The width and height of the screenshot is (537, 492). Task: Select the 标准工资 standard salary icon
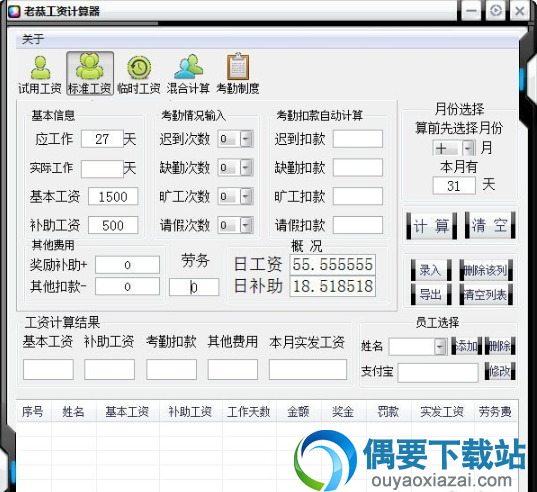tap(90, 74)
